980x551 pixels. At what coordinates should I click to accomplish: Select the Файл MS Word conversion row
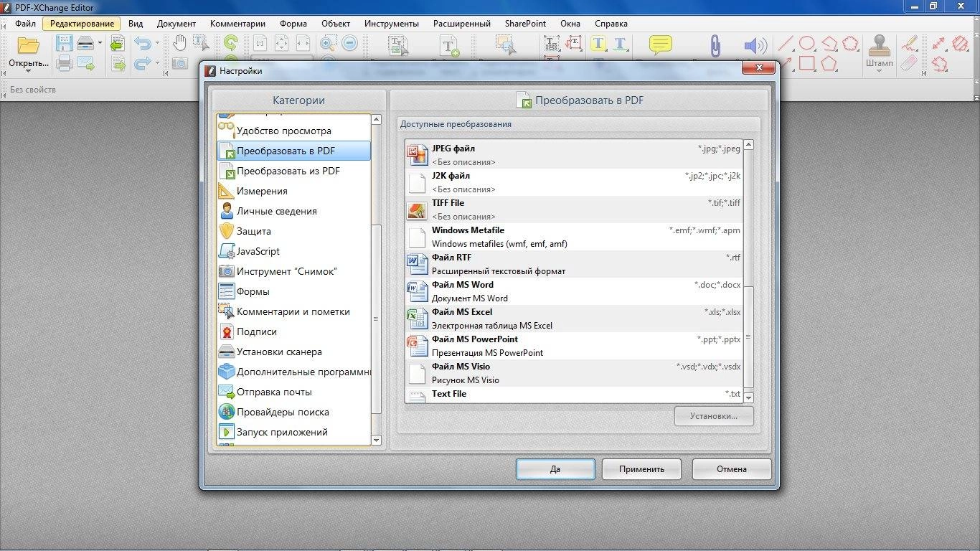(x=573, y=291)
